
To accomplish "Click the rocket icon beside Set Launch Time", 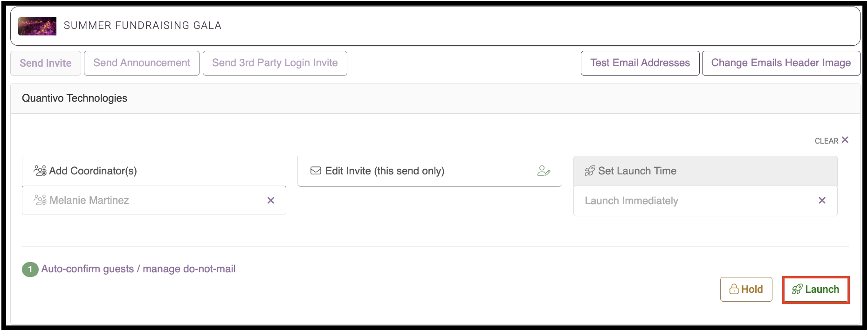I will point(590,171).
